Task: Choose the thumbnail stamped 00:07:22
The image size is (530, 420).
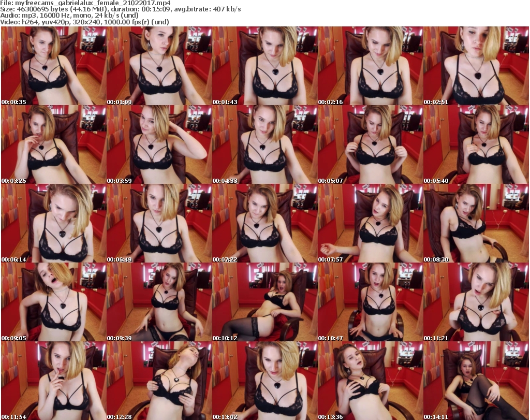Action: pos(264,224)
